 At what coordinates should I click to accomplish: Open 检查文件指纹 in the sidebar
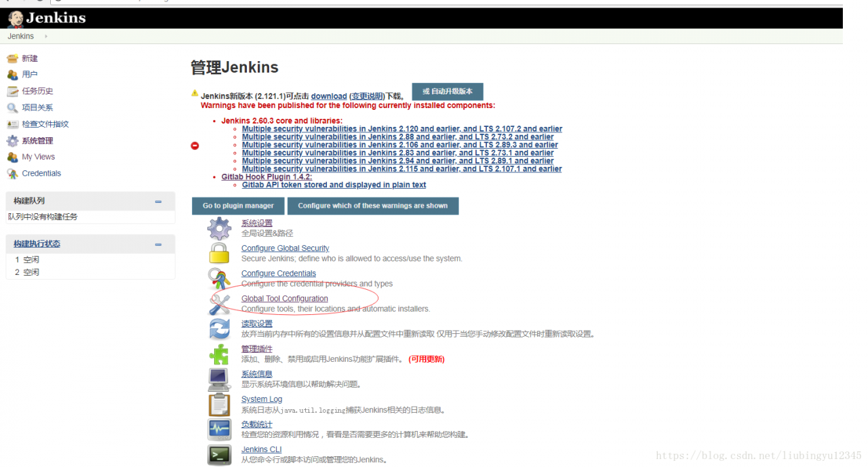pos(45,124)
